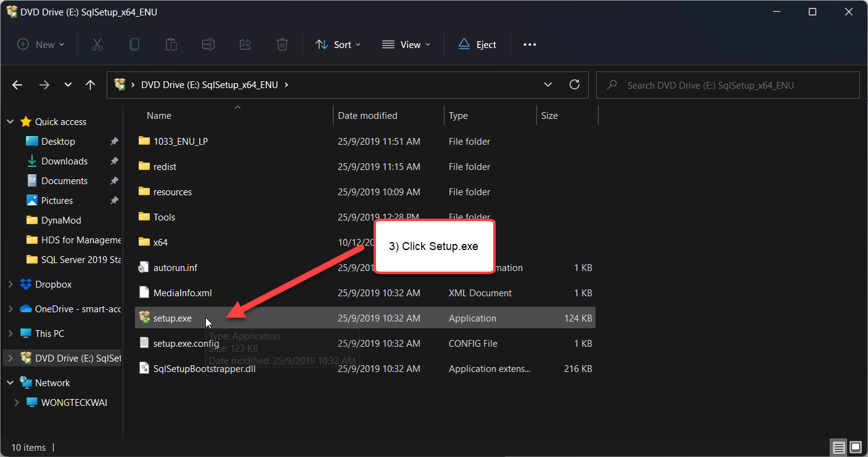
Task: Click the Copy icon in toolbar
Action: click(134, 44)
